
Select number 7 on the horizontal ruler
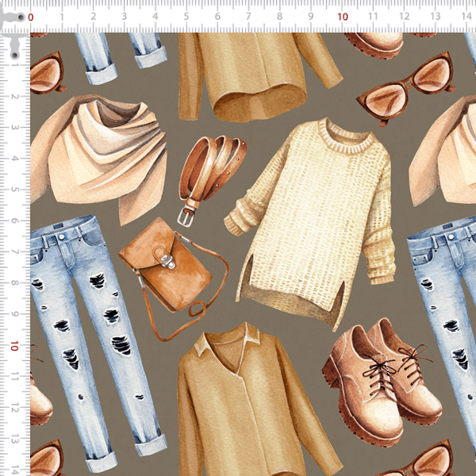[x=248, y=17]
